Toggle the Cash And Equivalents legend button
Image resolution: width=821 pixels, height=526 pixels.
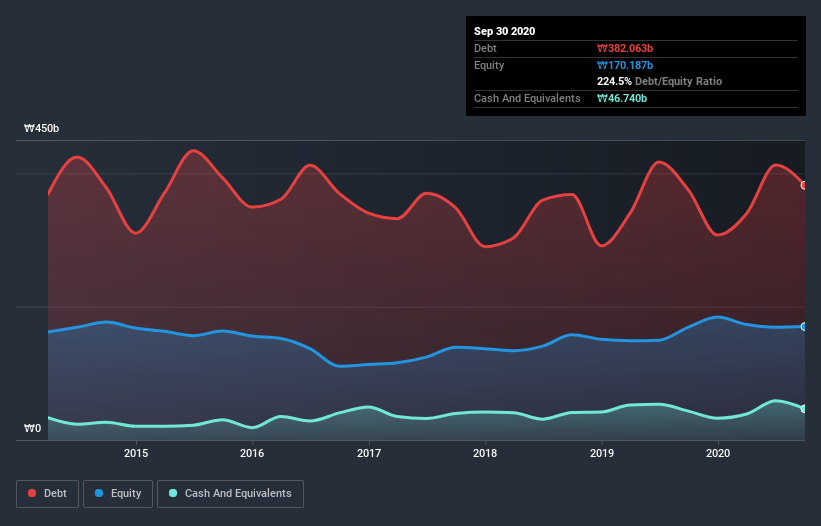pos(230,494)
